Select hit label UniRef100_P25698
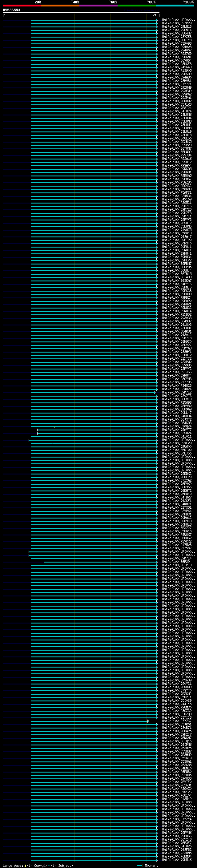Screen dimensions: 197x868 tap(177, 402)
